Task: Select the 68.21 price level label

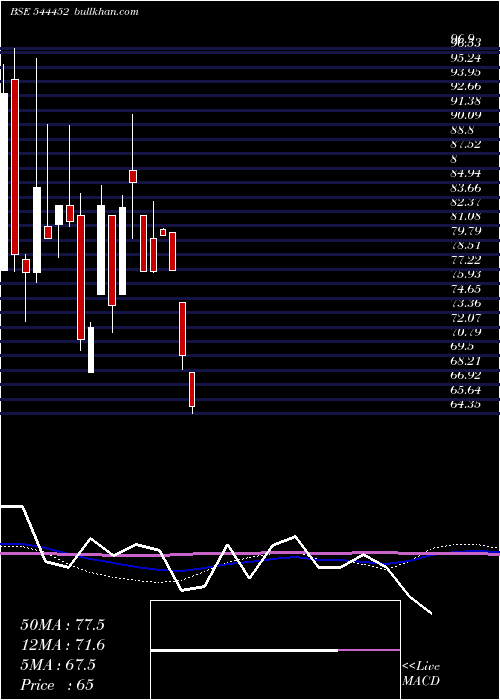Action: [466, 361]
